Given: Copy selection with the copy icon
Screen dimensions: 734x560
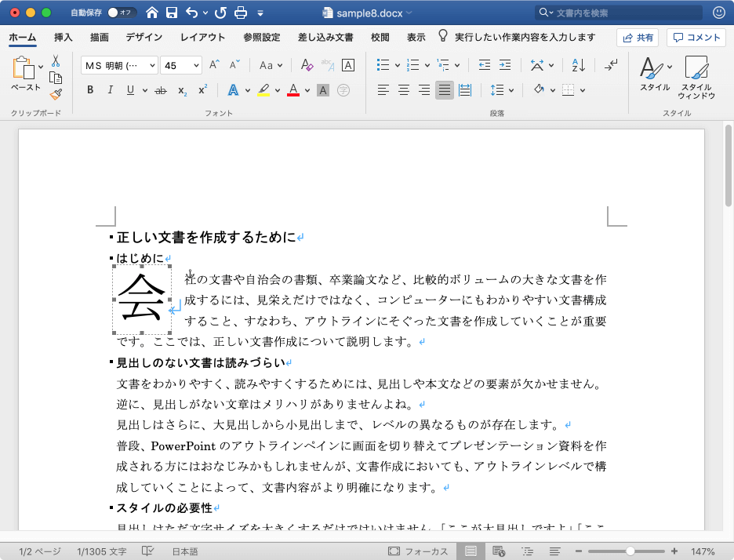Looking at the screenshot, I should [56, 78].
